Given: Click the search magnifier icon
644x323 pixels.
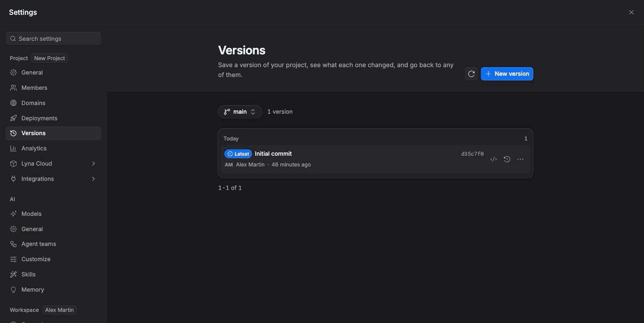Looking at the screenshot, I should 13,39.
